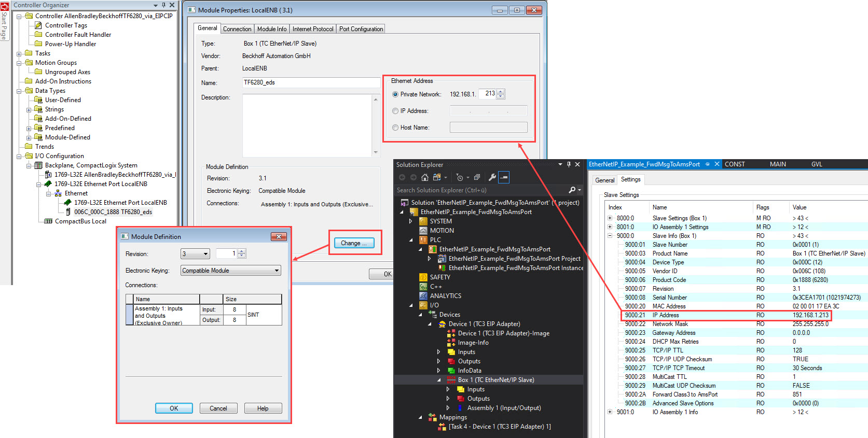Select Private Network radio button
This screenshot has height=438, width=868.
395,94
